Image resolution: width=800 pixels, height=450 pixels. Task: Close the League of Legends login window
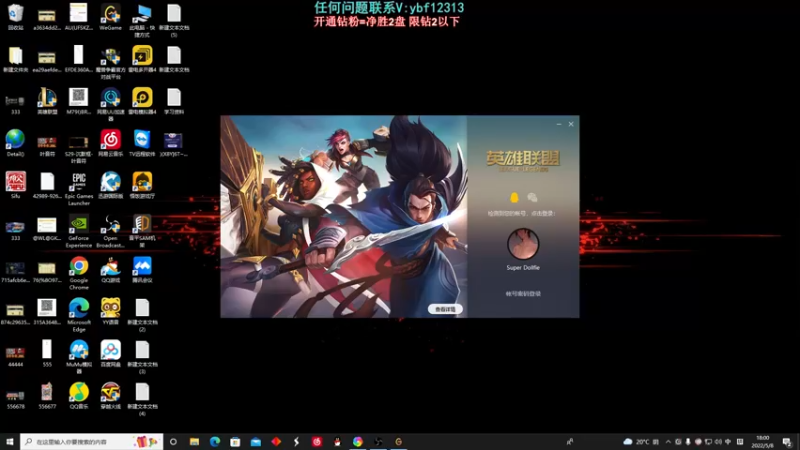pos(571,124)
